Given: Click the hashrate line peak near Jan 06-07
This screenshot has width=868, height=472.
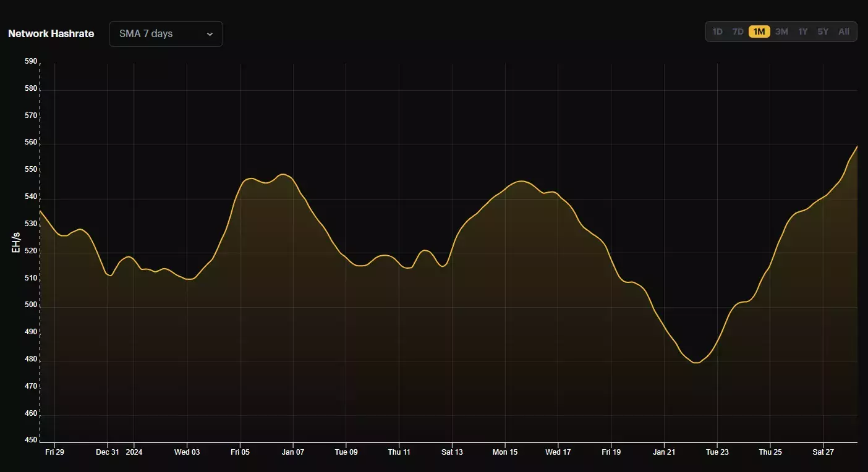Looking at the screenshot, I should (x=283, y=174).
